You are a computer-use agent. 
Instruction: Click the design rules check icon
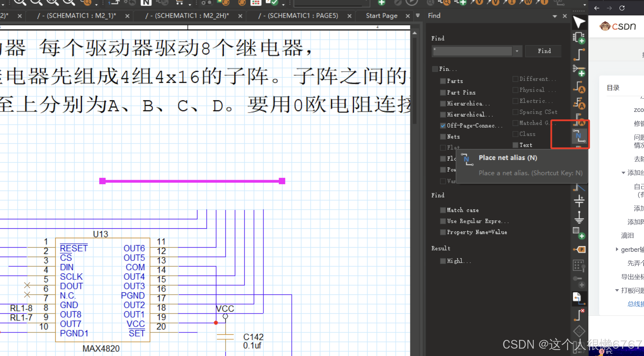point(272,2)
